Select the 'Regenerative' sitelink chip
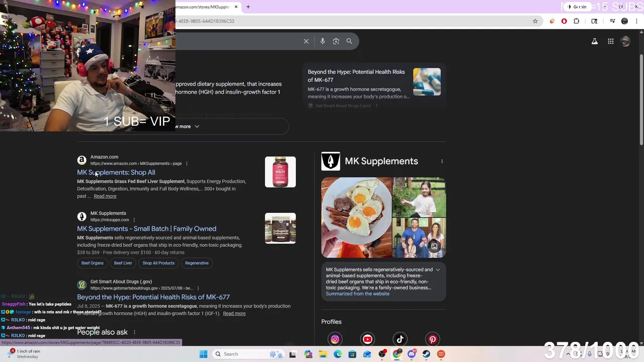 [x=197, y=263]
